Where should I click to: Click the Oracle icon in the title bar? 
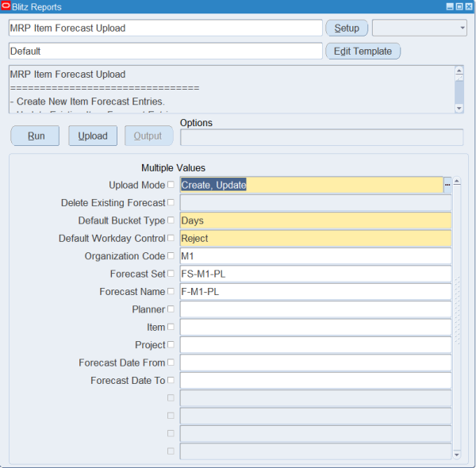click(6, 6)
